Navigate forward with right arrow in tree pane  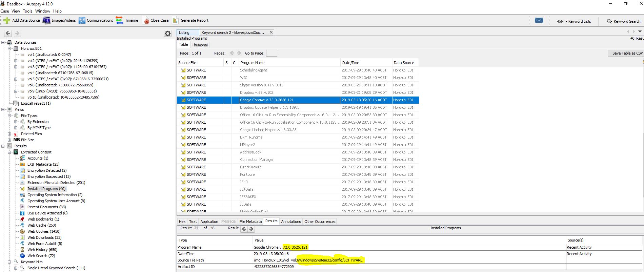coord(17,33)
